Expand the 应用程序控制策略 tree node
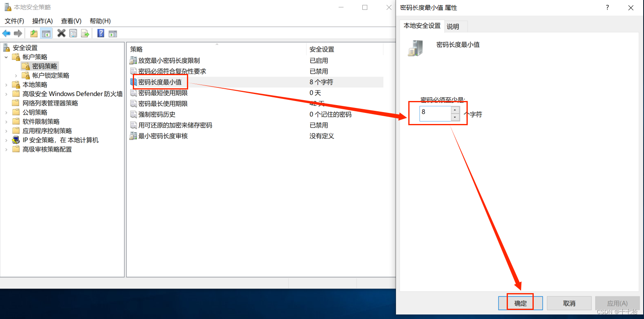Screen dimensions: 644x319 (6, 131)
